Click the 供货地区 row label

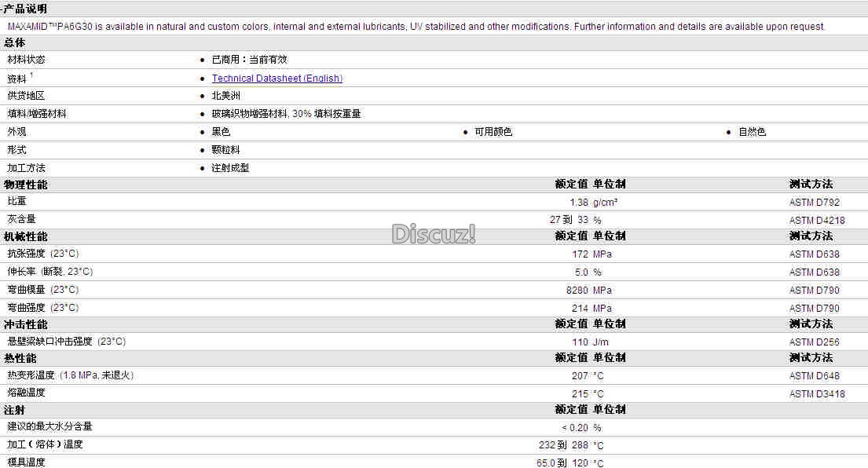coord(26,95)
